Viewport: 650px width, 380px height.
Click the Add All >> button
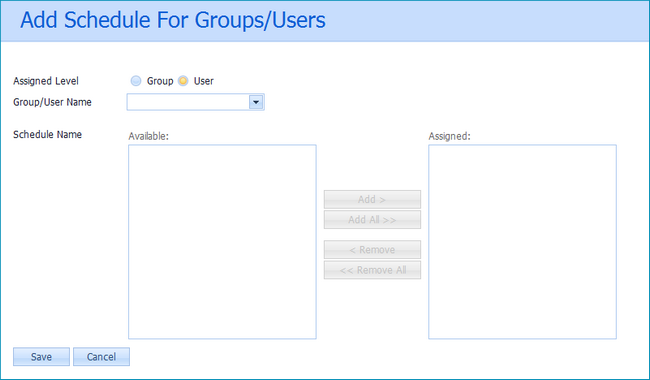(x=372, y=220)
